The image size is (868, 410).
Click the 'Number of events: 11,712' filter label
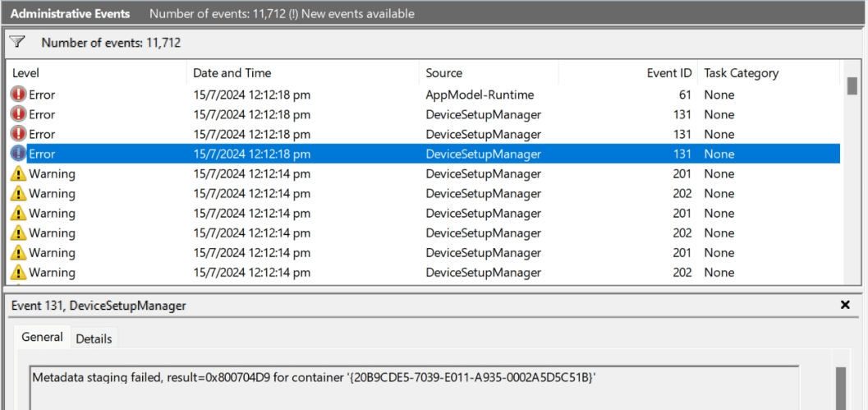click(x=111, y=43)
